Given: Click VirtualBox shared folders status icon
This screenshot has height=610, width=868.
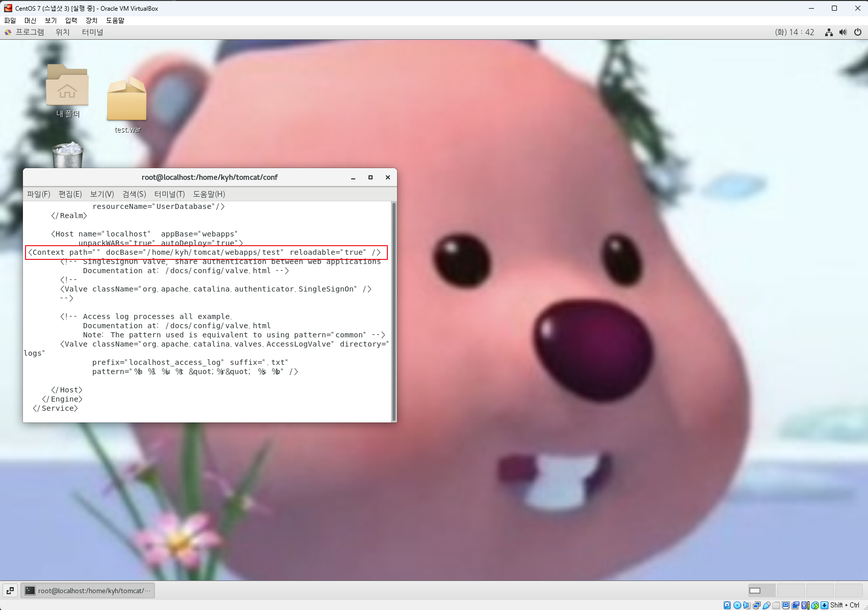Looking at the screenshot, I should click(x=776, y=605).
